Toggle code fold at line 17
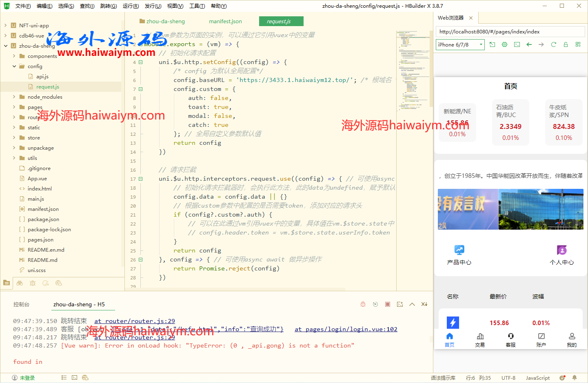The height and width of the screenshot is (383, 588). (x=140, y=179)
